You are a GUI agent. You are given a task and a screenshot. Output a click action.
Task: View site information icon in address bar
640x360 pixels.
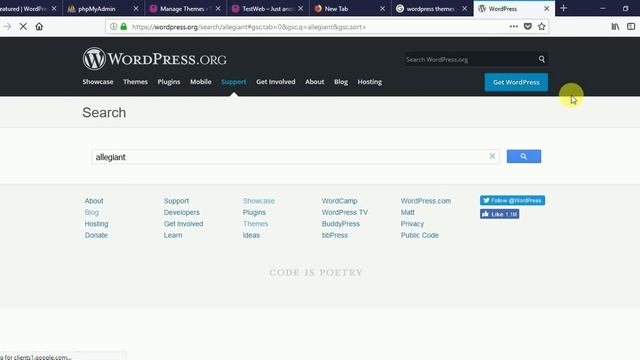(x=113, y=27)
